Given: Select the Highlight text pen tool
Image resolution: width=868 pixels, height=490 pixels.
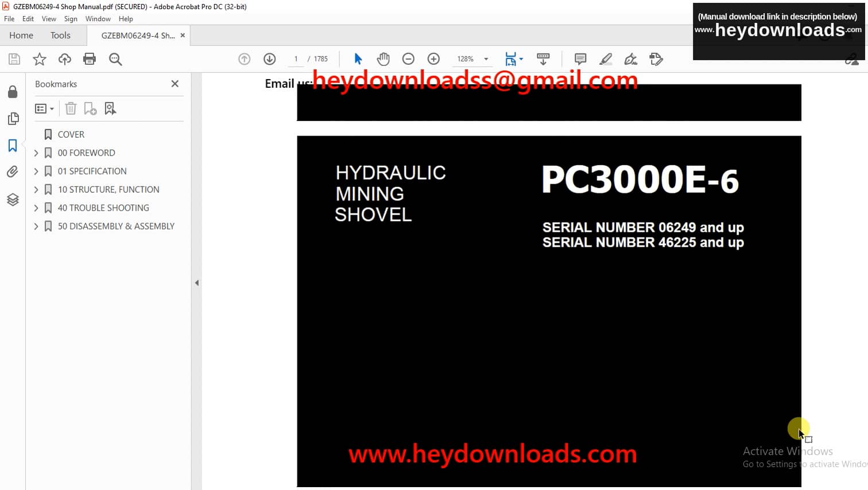Looking at the screenshot, I should click(606, 59).
